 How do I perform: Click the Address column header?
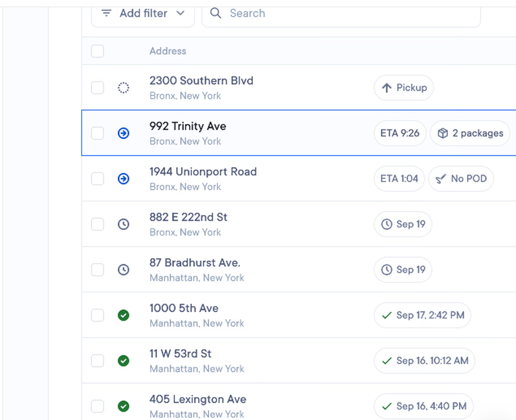tap(168, 51)
